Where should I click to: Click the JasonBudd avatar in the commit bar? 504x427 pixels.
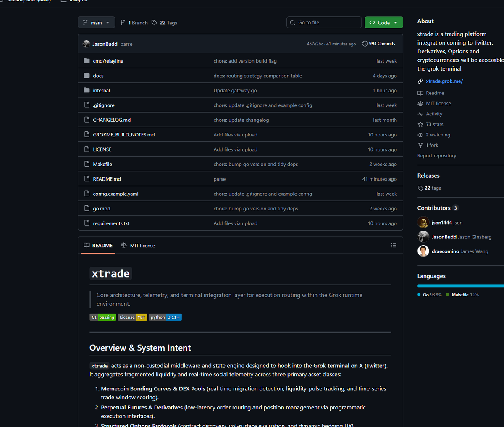(87, 44)
